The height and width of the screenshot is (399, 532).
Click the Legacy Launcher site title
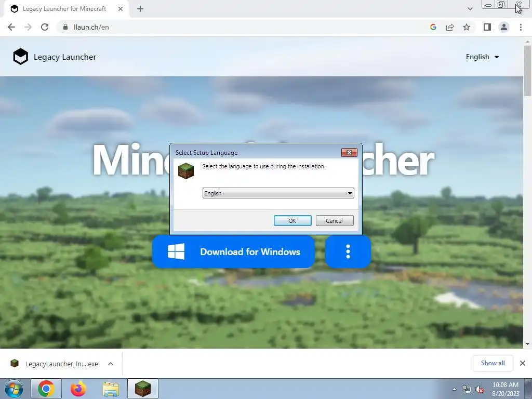coord(65,57)
